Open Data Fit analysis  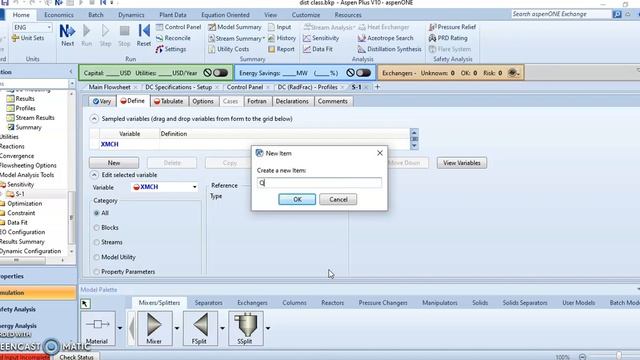pos(318,49)
